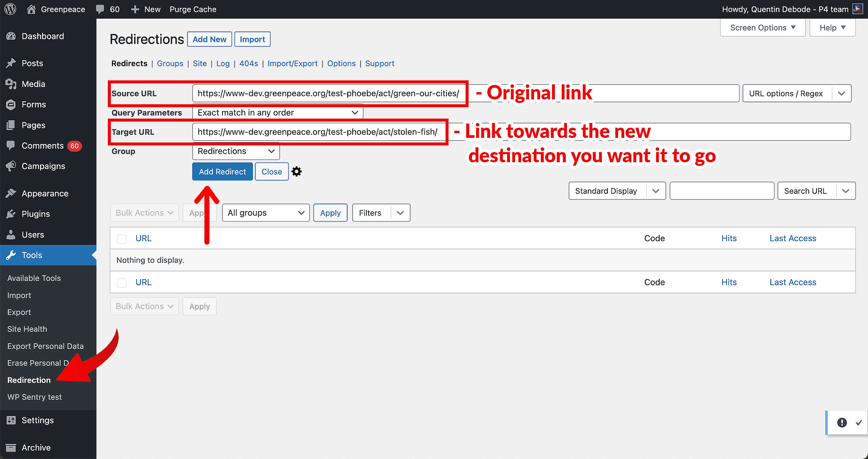Click the plus New icon in admin bar
The image size is (868, 459).
point(135,9)
